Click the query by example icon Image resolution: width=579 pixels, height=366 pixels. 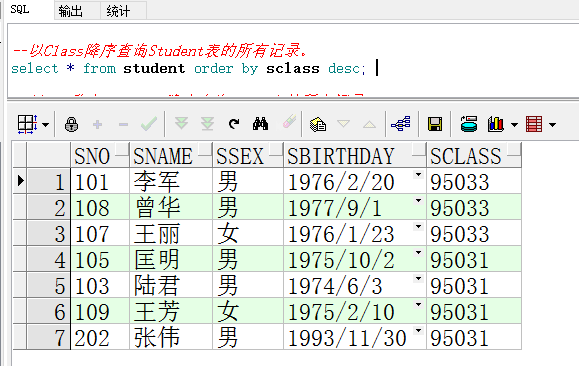tap(318, 124)
